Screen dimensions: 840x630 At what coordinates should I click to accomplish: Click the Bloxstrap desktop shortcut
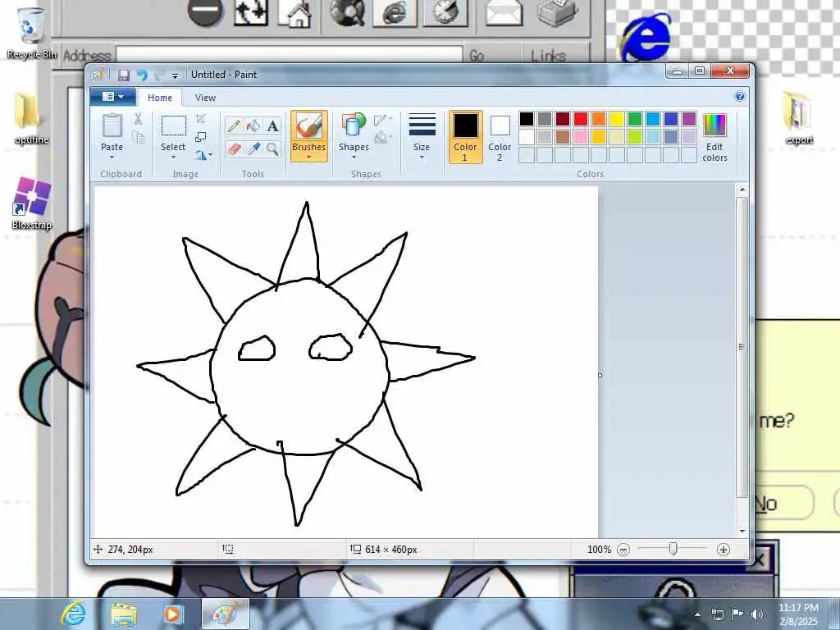point(32,204)
